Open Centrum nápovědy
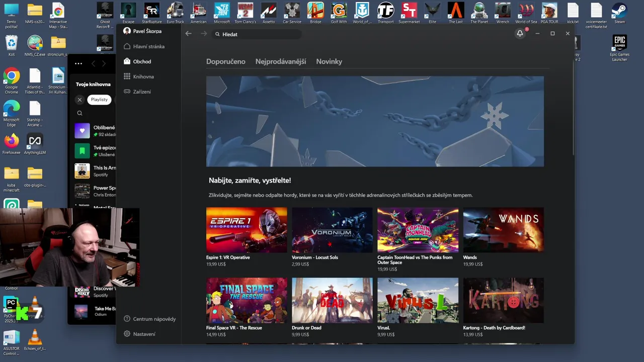Screen dimensions: 644x362 click(150, 319)
